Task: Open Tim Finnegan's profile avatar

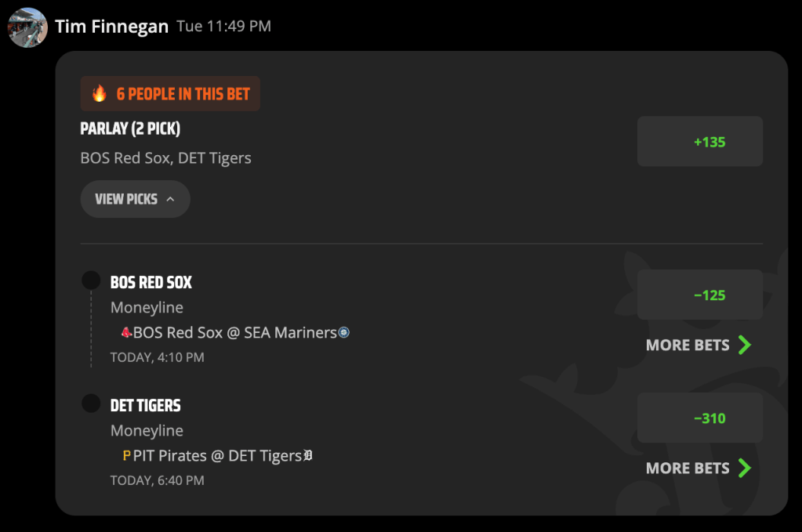Action: [x=27, y=27]
